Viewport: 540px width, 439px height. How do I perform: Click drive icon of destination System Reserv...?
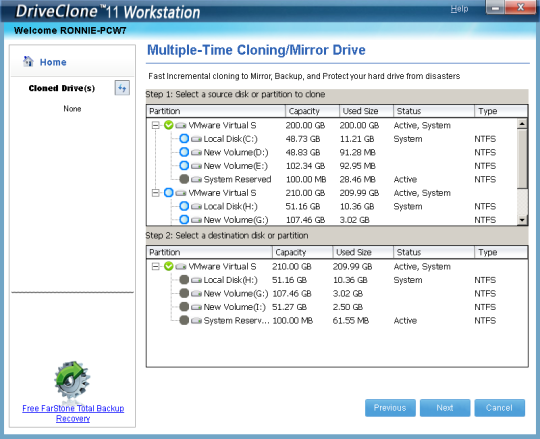(196, 321)
